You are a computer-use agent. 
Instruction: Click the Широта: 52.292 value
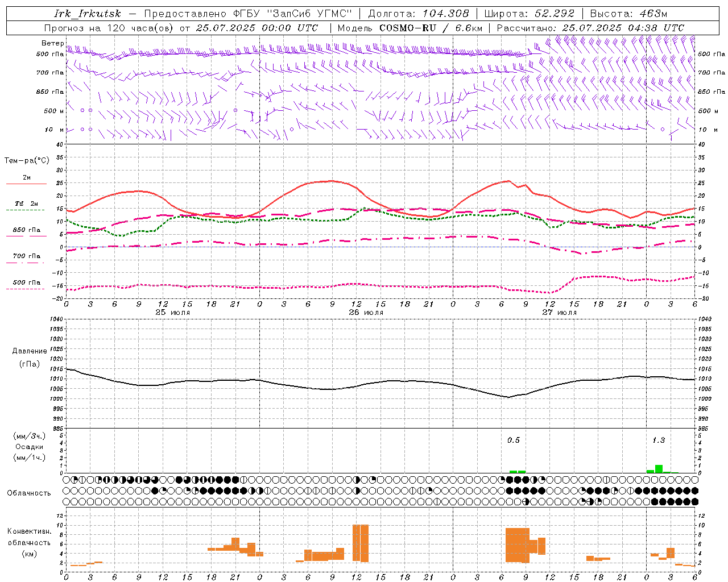(530, 14)
